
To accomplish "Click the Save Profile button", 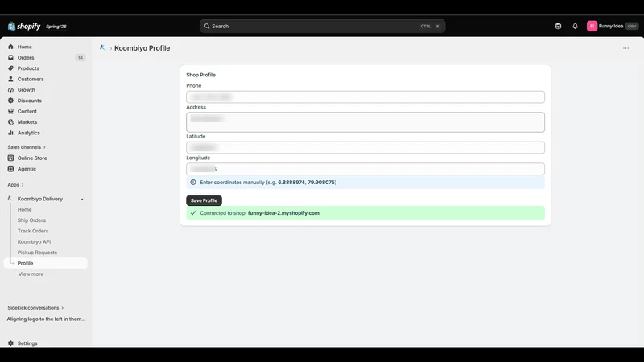I will click(204, 200).
